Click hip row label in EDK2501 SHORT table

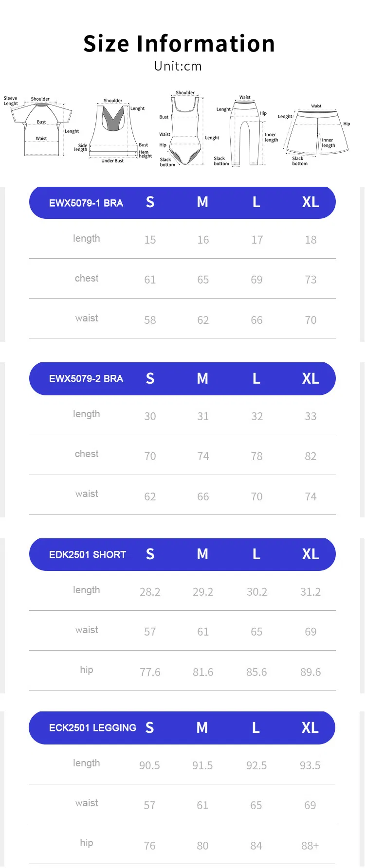tap(87, 670)
